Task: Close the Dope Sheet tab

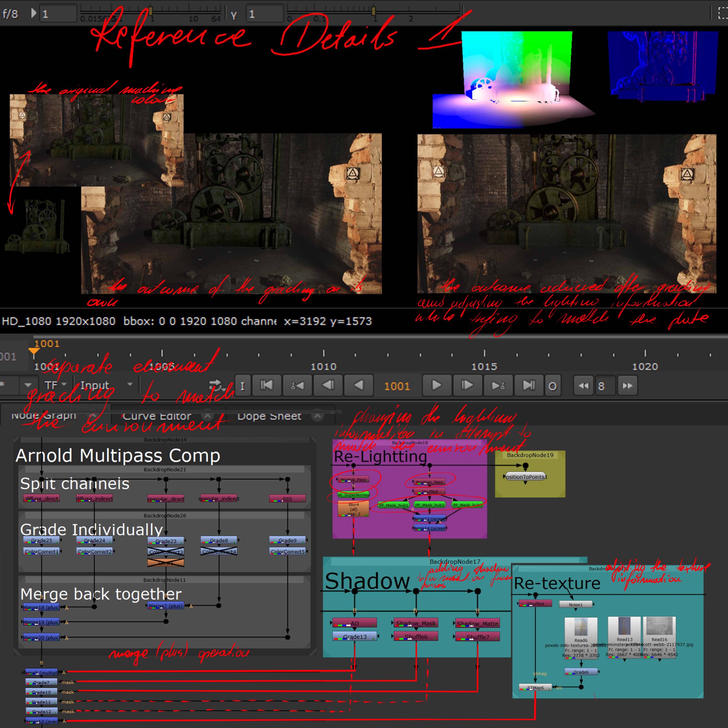Action: [x=318, y=416]
